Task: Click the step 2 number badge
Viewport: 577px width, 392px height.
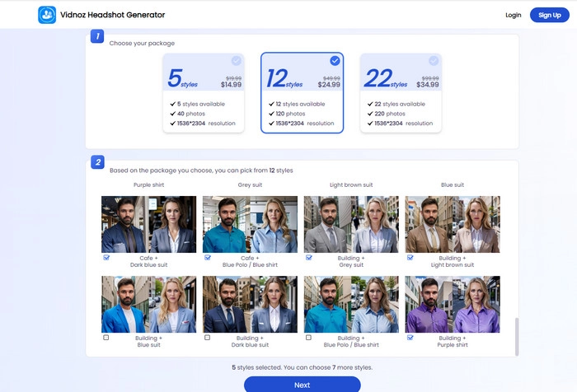Action: [97, 162]
